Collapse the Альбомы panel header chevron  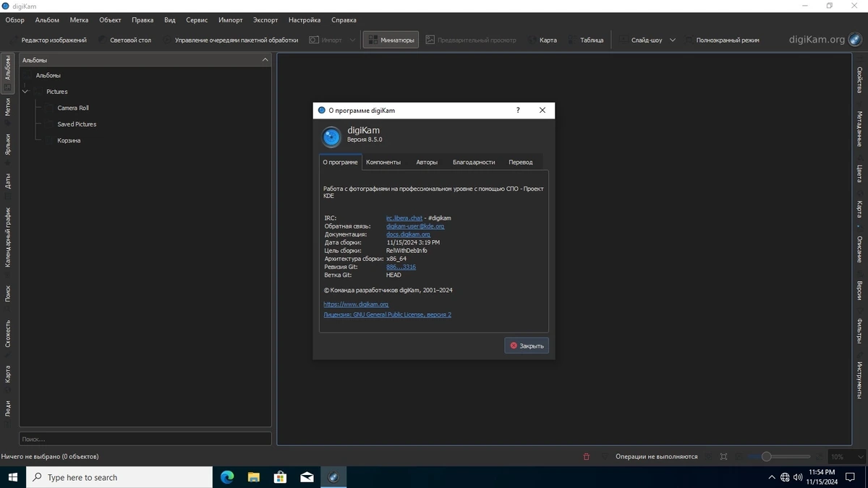(x=265, y=60)
